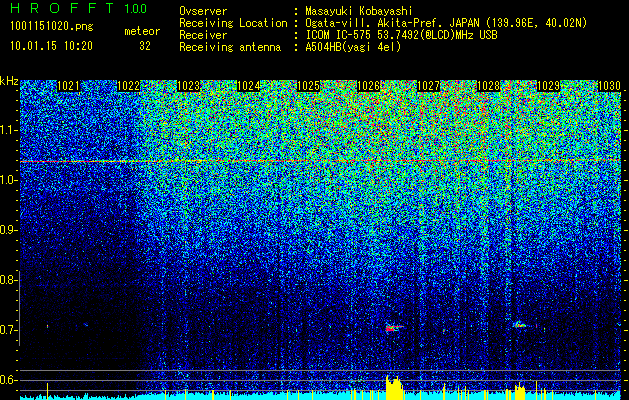Click the 1023 time marker
The width and height of the screenshot is (629, 400).
[188, 86]
